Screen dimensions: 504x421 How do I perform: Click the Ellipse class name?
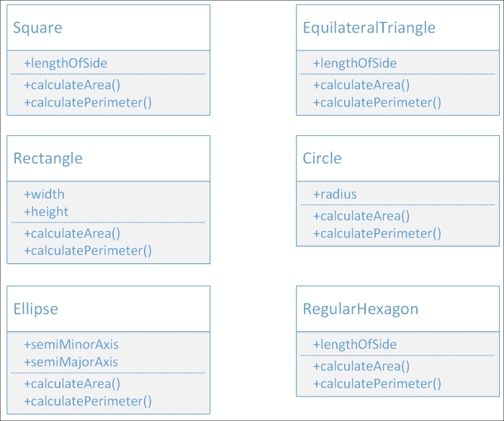point(36,309)
